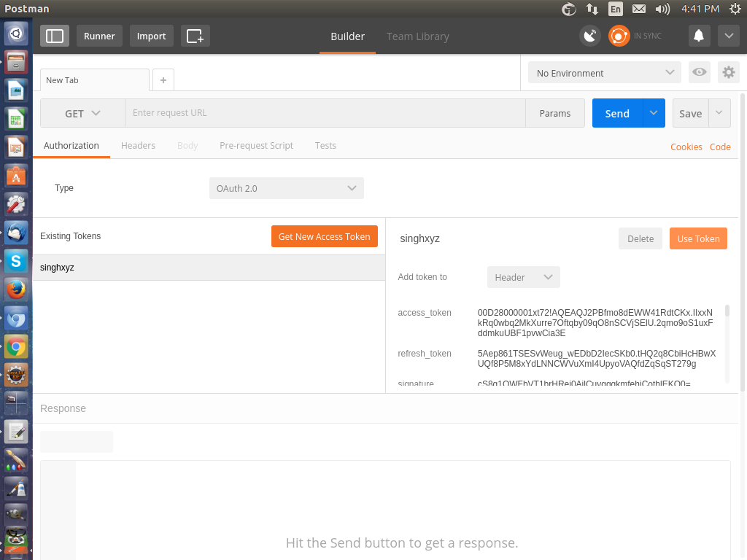Click the Params button
Viewport: 747px width, 560px height.
(x=555, y=113)
